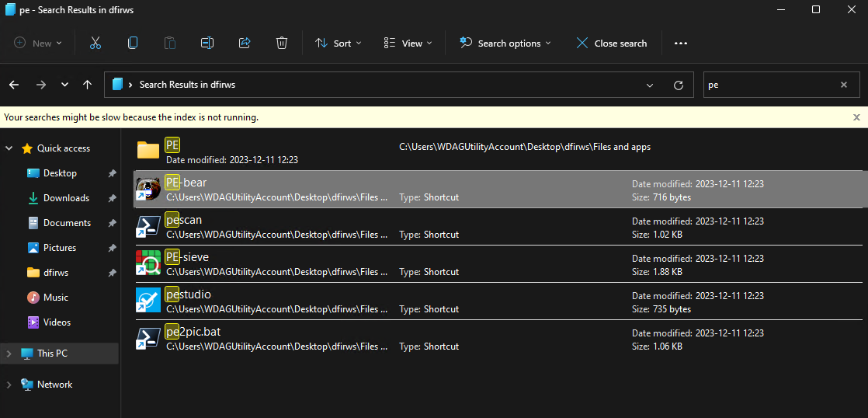Expand the Network tree node
868x418 pixels.
[x=9, y=385]
